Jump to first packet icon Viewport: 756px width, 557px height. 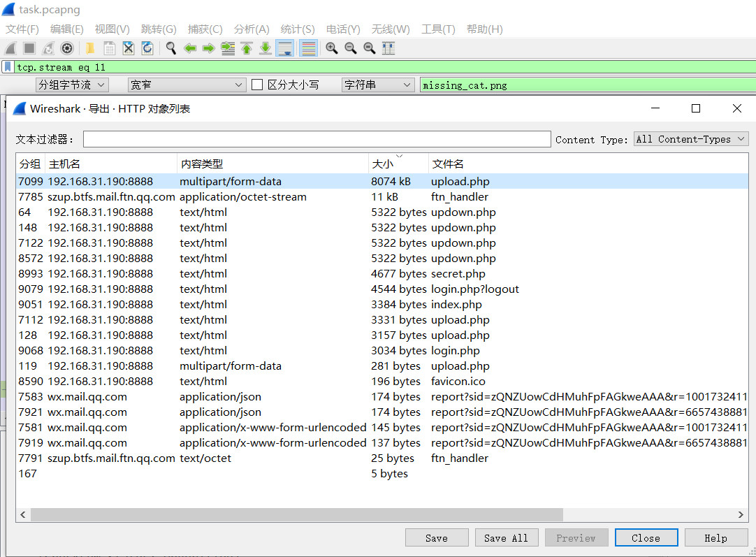pyautogui.click(x=247, y=48)
